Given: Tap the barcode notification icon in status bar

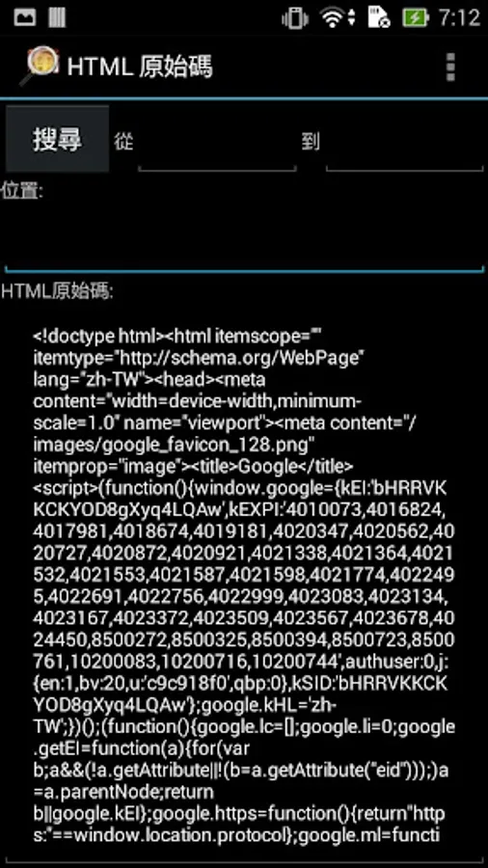Looking at the screenshot, I should pos(57,17).
